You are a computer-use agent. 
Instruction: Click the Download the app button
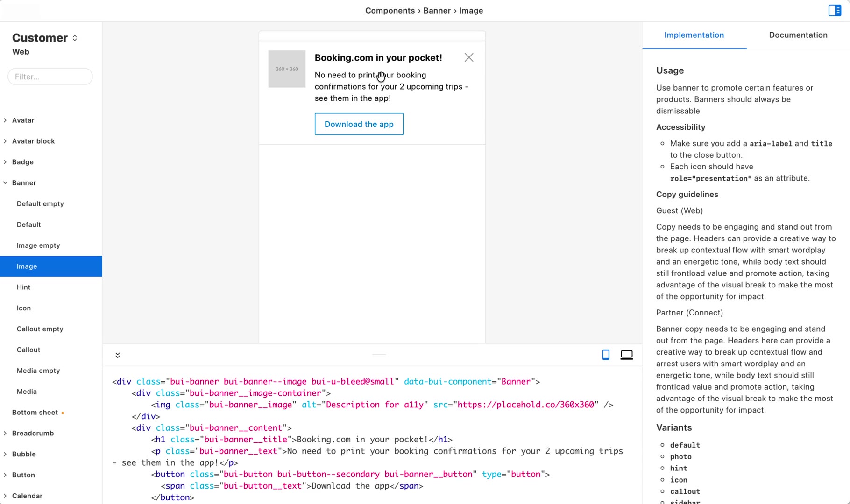pyautogui.click(x=359, y=124)
